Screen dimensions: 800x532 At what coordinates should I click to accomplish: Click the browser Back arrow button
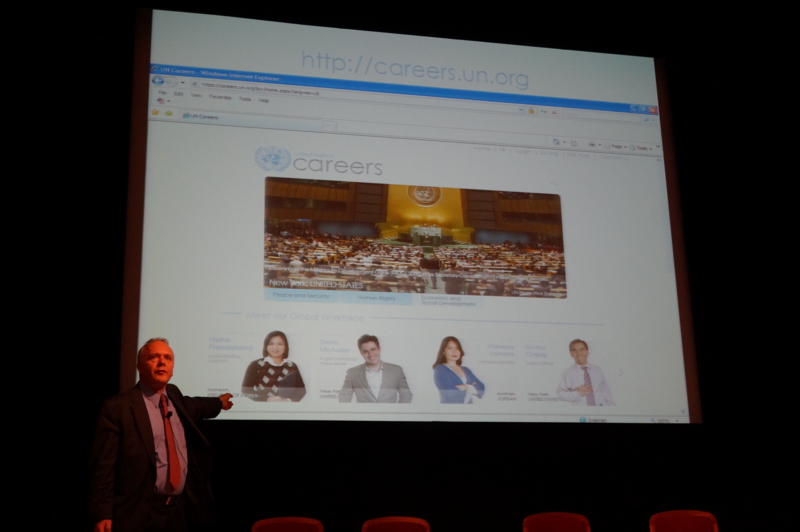click(158, 81)
